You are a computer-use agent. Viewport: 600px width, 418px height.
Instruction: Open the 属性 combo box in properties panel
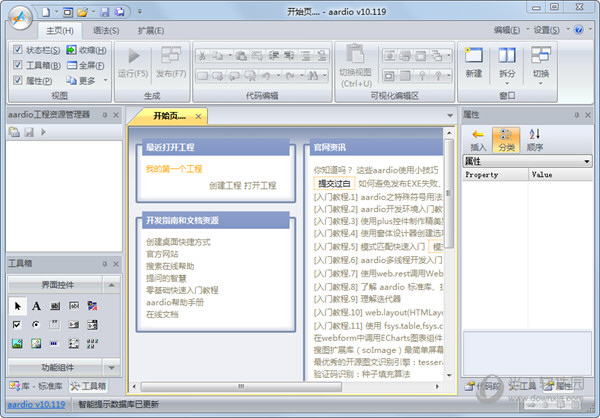527,161
